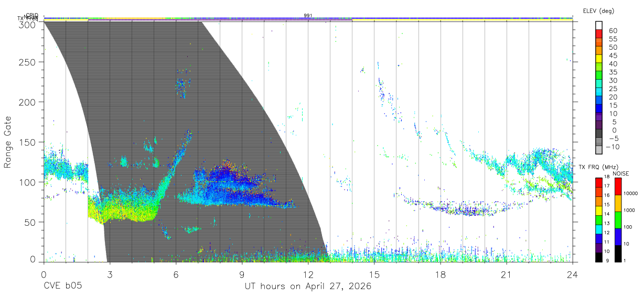The image size is (644, 297).
Task: Click ELEV legend value '35'
Action: point(613,72)
